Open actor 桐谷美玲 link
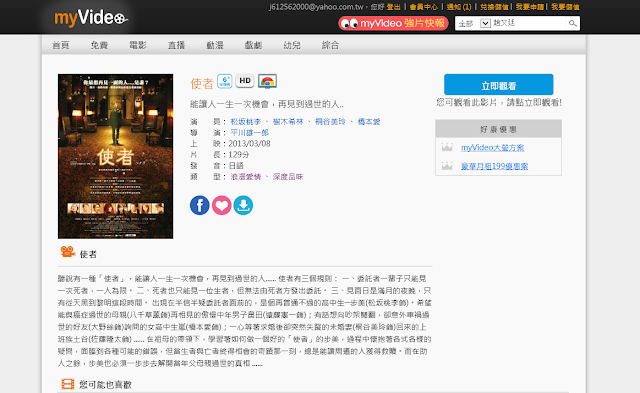Viewport: 640px width, 393px height. (x=330, y=122)
